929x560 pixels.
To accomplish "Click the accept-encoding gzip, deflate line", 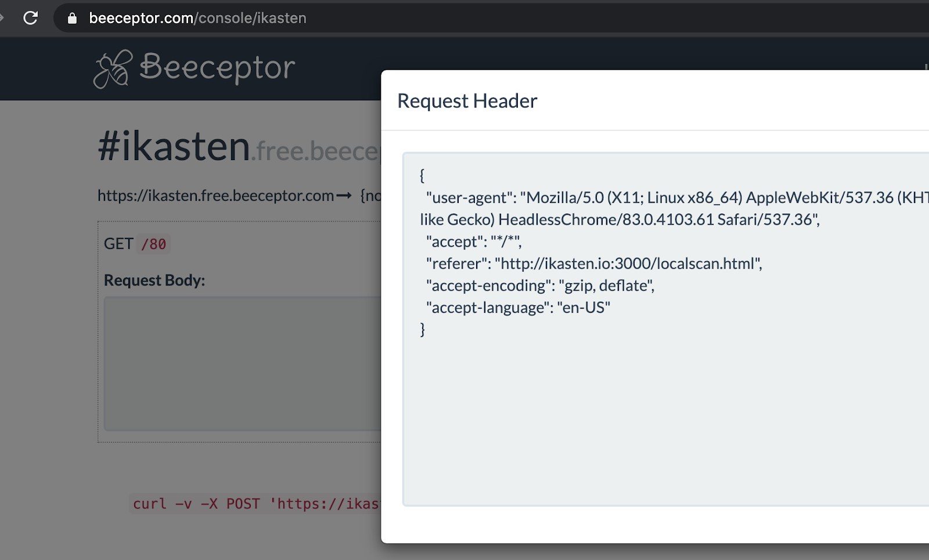I will pos(541,286).
